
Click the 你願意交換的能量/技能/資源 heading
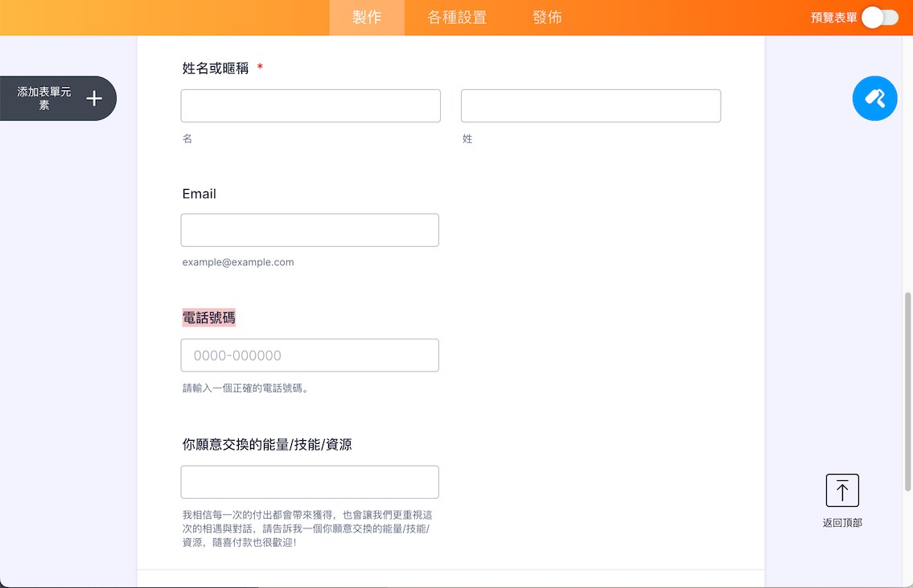[267, 445]
